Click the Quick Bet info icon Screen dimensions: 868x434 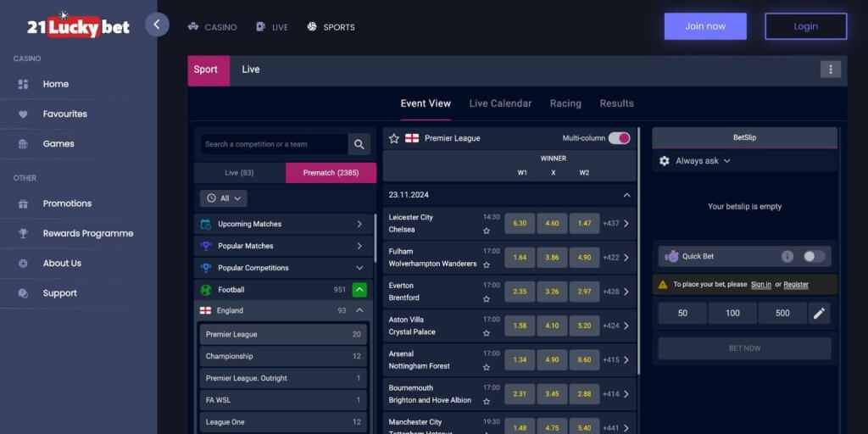click(x=787, y=256)
